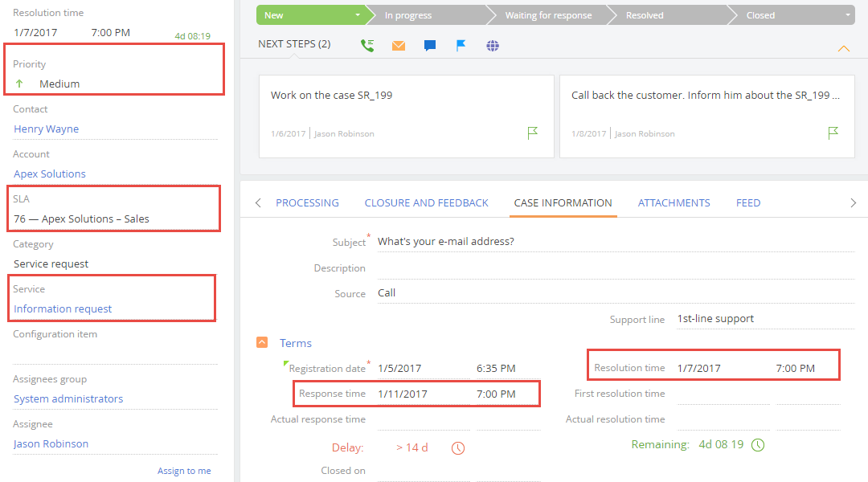This screenshot has height=482, width=868.
Task: Click the blue chat message icon
Action: 429,46
